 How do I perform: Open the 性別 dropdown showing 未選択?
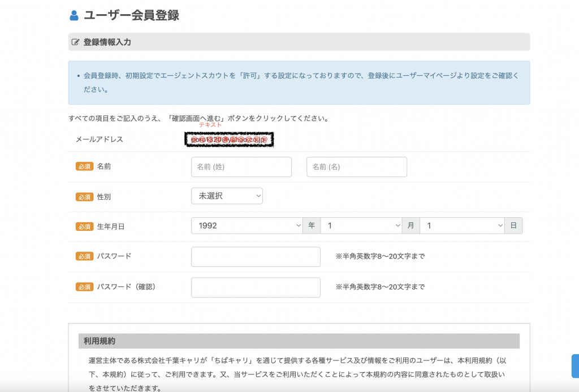227,196
